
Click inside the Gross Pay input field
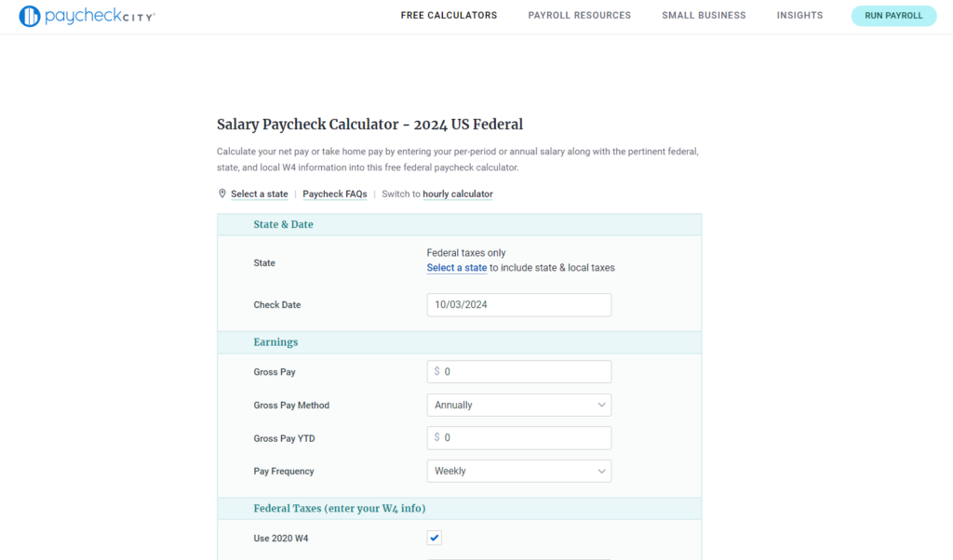[521, 371]
